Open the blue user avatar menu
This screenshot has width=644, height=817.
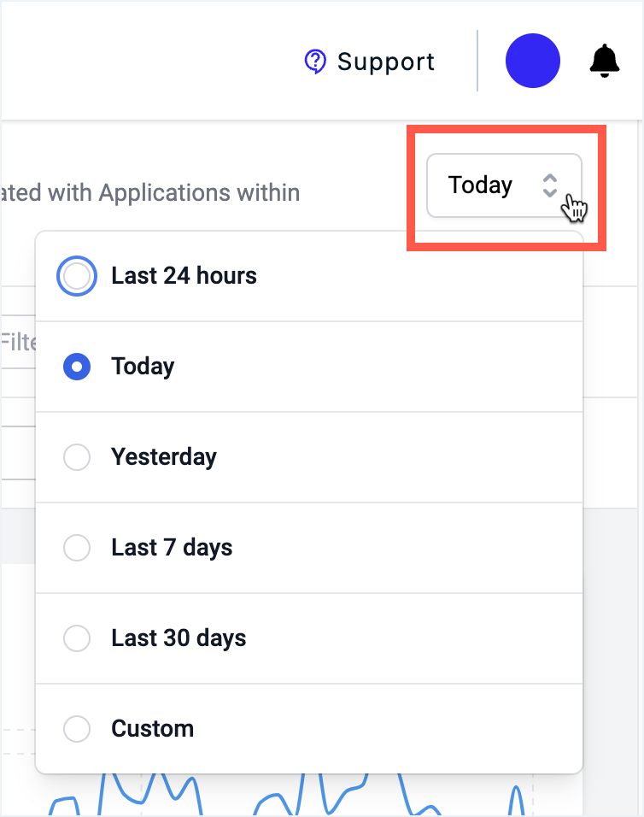click(533, 61)
